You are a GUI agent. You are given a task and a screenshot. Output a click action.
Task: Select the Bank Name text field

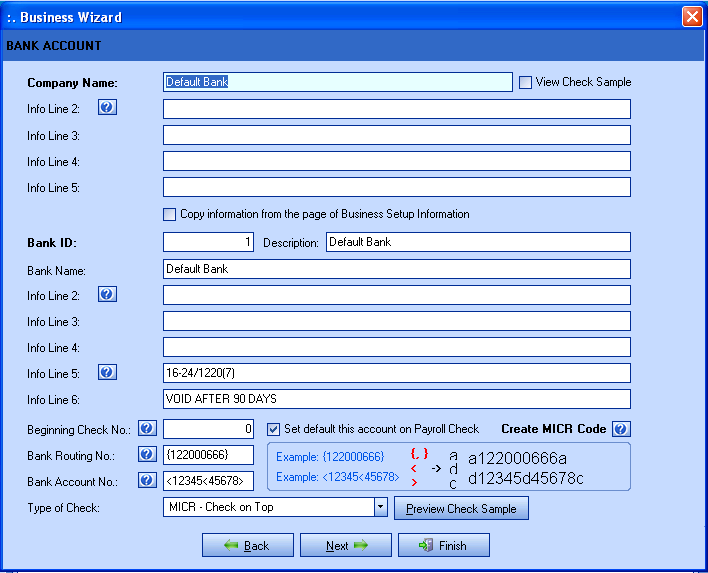pyautogui.click(x=396, y=269)
